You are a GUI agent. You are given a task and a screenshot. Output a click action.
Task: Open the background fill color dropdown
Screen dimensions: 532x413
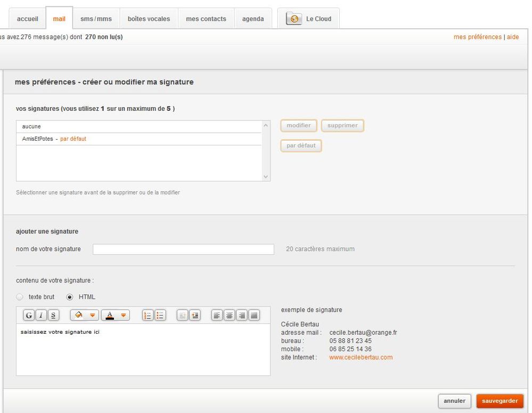93,315
